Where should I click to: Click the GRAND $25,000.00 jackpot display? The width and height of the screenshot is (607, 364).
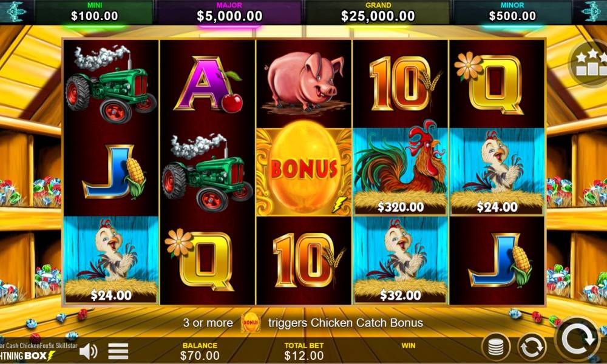(x=378, y=12)
